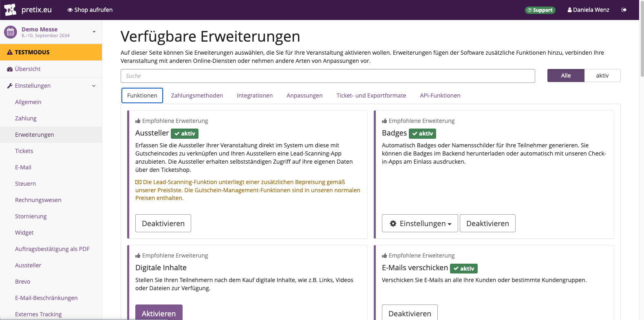Click the page vertical scrollbar

point(642,39)
